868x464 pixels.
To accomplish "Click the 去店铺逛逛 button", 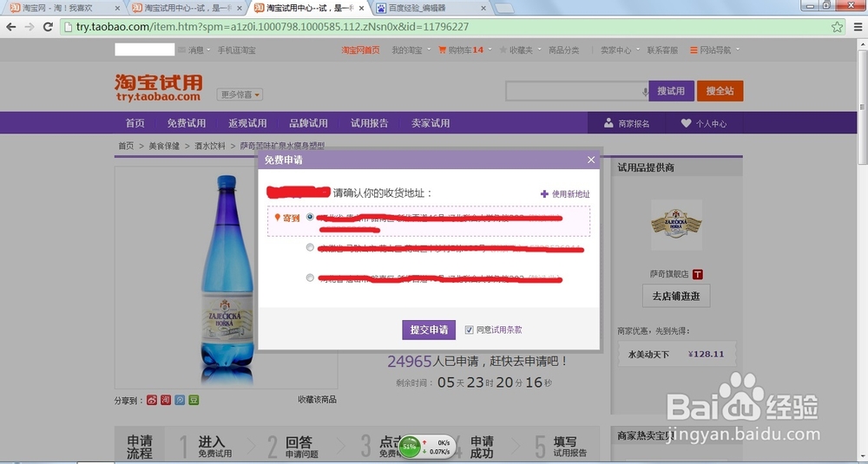I will click(x=676, y=296).
